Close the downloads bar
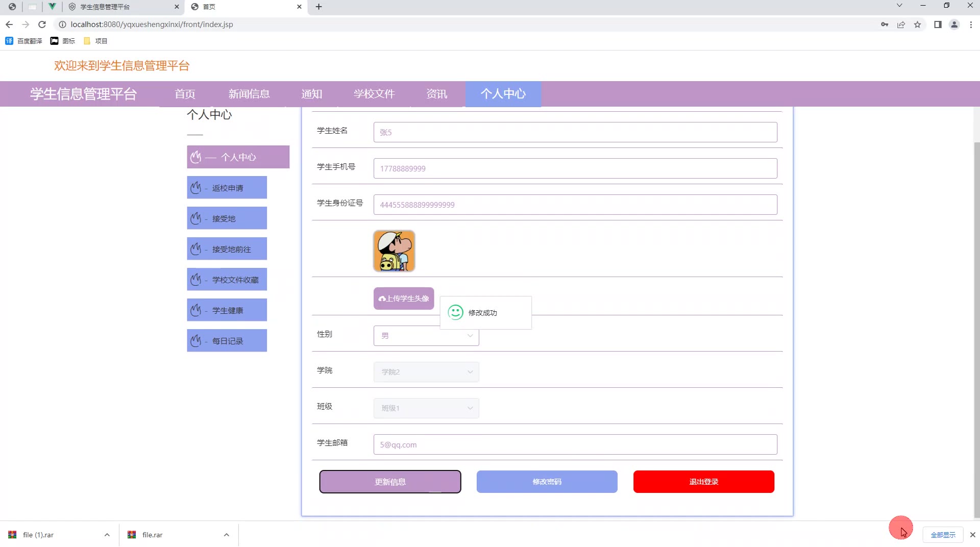This screenshot has width=980, height=547. (972, 535)
